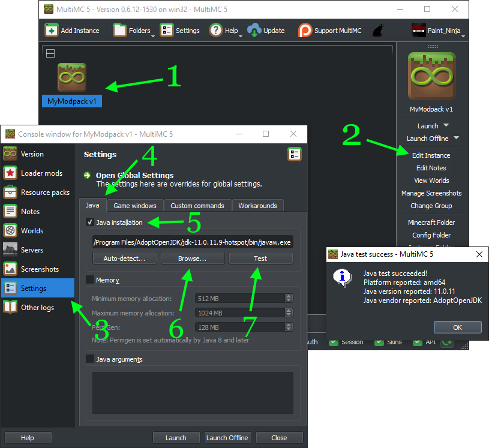Click OK in Java test success dialog
Screen dimensions: 489x448
[x=458, y=327]
